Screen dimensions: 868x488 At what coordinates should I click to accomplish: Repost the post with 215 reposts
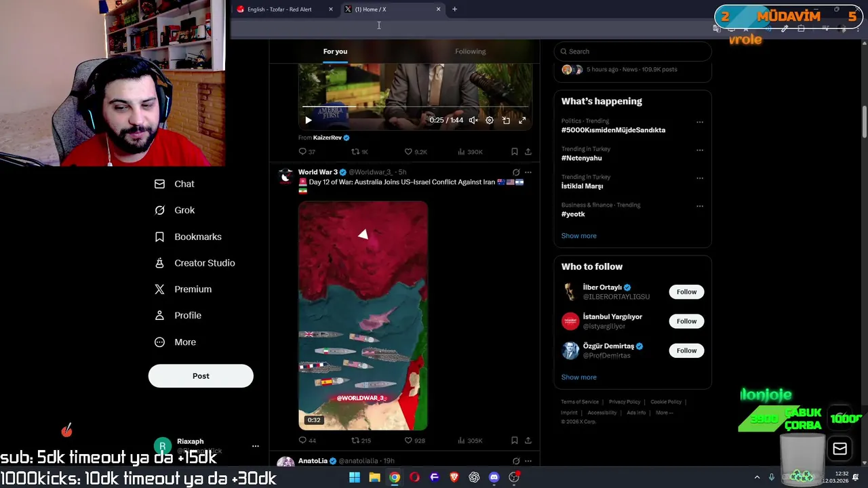click(360, 441)
